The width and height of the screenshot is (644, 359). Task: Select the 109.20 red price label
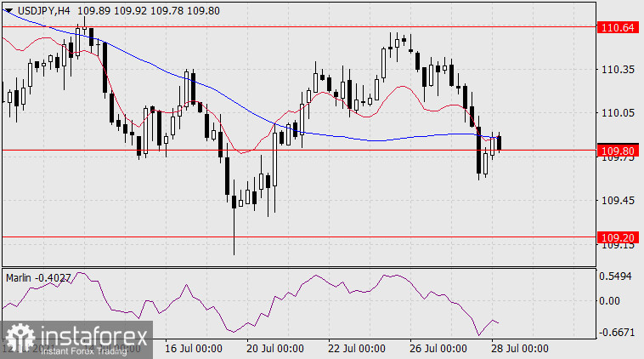(617, 237)
